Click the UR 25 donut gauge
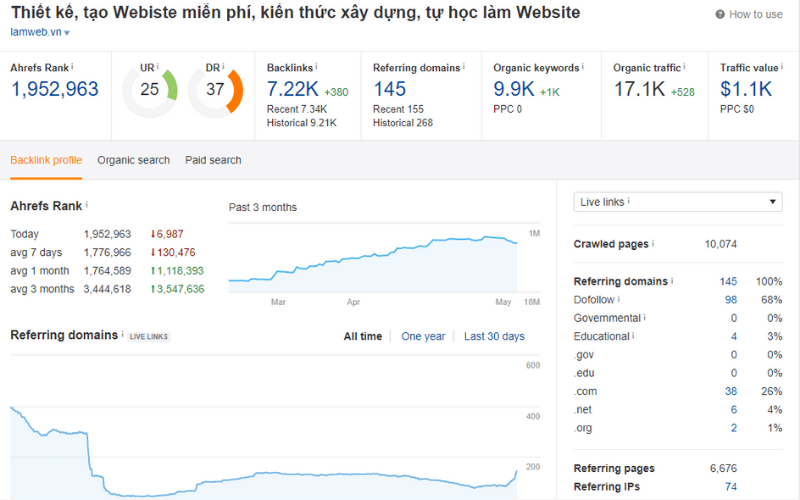Image resolution: width=800 pixels, height=500 pixels. click(150, 90)
